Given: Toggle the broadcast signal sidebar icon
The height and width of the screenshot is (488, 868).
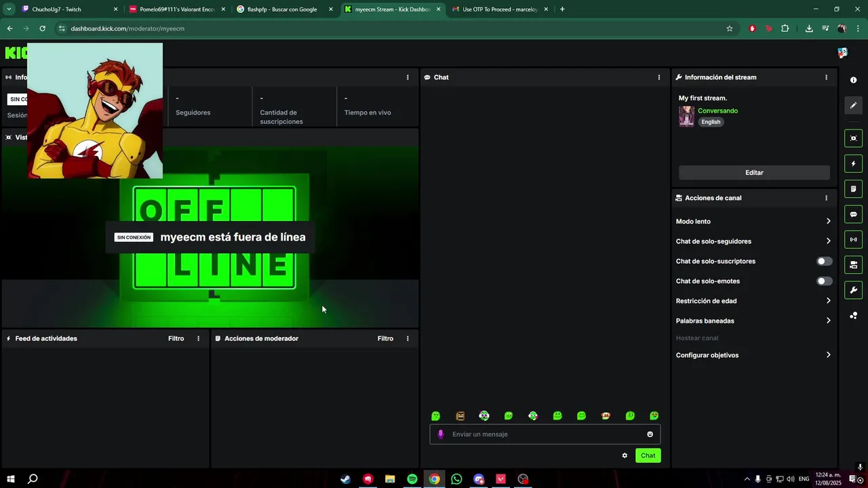Looking at the screenshot, I should [x=853, y=239].
